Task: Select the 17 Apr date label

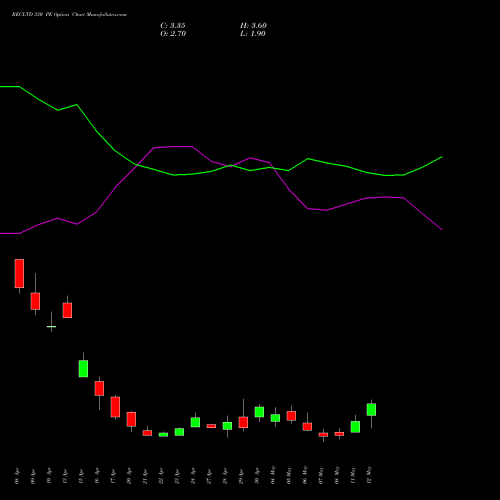Action: (x=113, y=476)
